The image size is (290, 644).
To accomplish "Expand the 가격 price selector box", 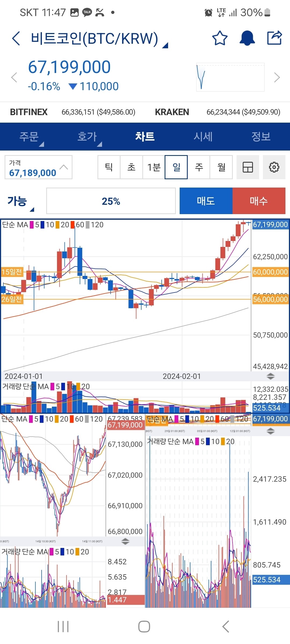I will pos(38,167).
